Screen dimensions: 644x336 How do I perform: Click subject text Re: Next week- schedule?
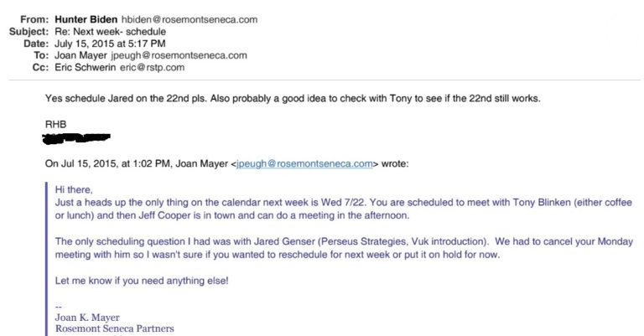(110, 32)
